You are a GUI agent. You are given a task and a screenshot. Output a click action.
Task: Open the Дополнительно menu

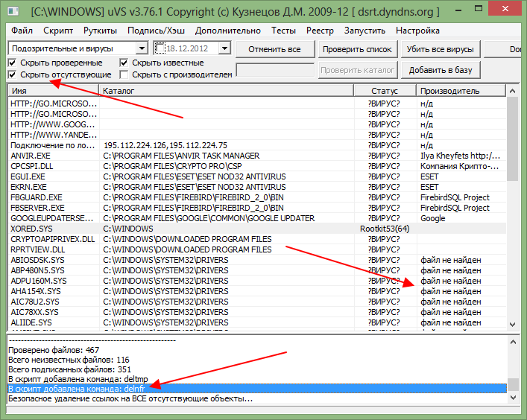point(228,31)
